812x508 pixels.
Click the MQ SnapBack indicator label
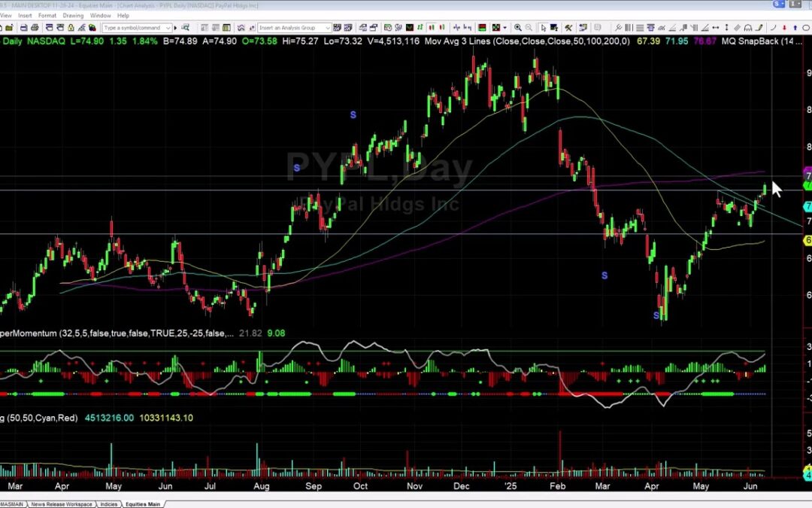coord(762,41)
